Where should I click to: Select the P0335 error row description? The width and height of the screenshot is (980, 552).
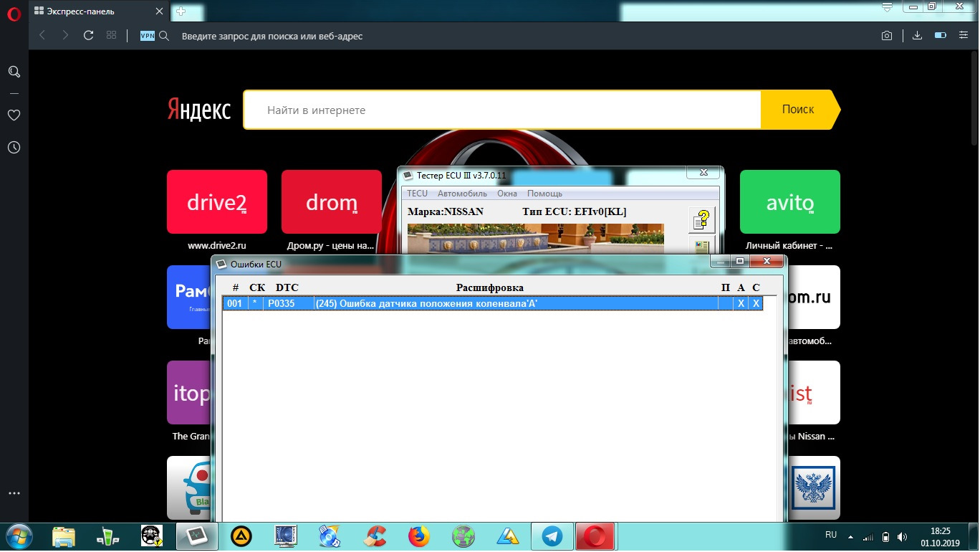pos(516,304)
